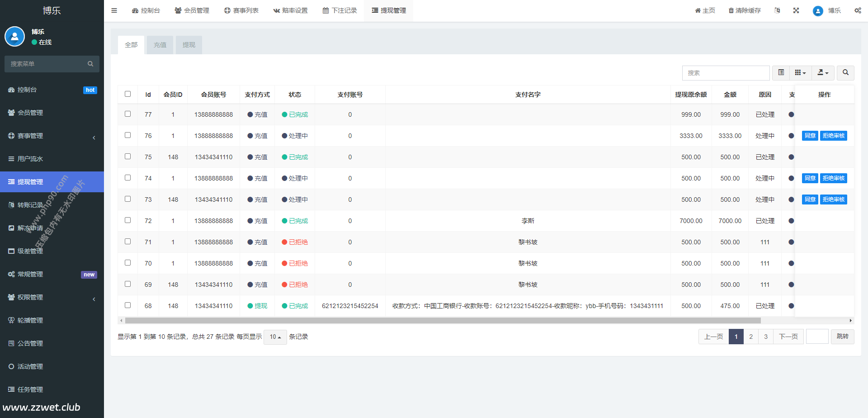Screen dimensions: 868x418
Task: Click the 博乐 user avatar in top bar
Action: click(x=817, y=11)
